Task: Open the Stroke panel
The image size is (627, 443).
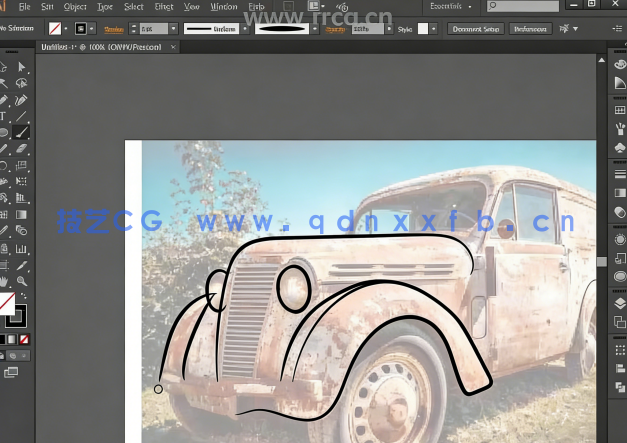Action: 619,174
